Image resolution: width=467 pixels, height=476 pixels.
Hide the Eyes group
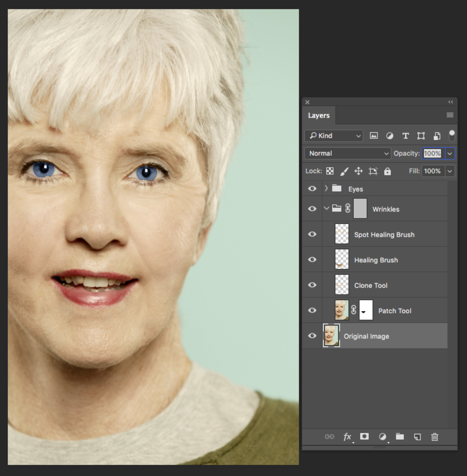click(312, 188)
